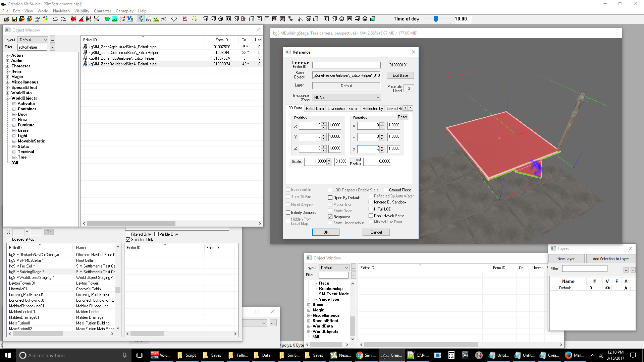Toggle the green grass toolbar icon
This screenshot has height=362, width=644.
156,19
